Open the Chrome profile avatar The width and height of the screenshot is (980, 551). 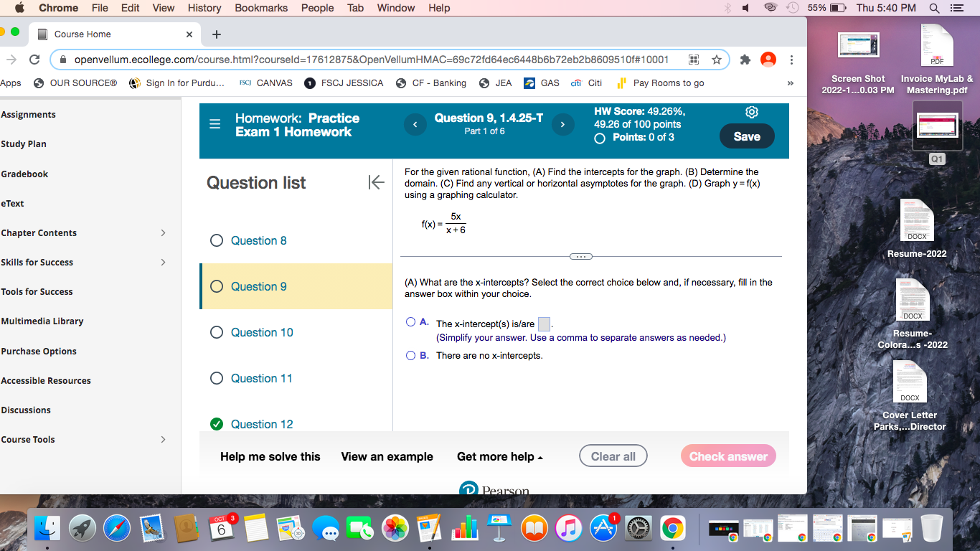point(768,60)
